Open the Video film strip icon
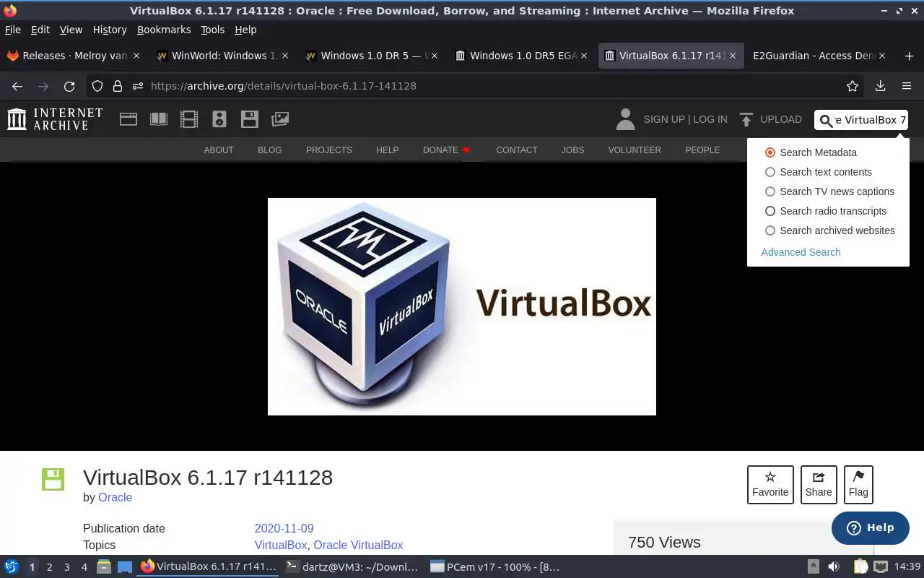The height and width of the screenshot is (578, 924). tap(189, 119)
